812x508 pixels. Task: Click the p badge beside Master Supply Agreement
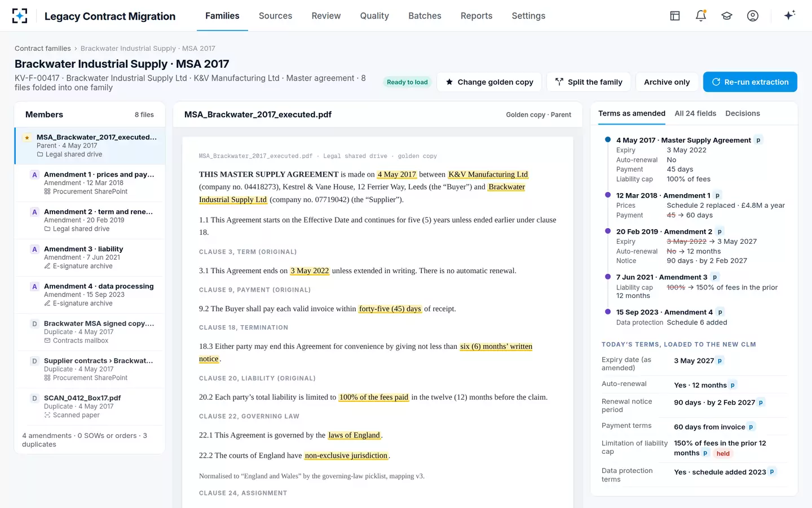758,140
